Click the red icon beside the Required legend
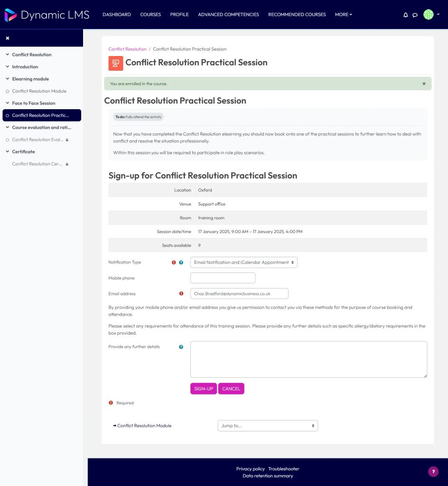448x486 pixels. click(111, 402)
